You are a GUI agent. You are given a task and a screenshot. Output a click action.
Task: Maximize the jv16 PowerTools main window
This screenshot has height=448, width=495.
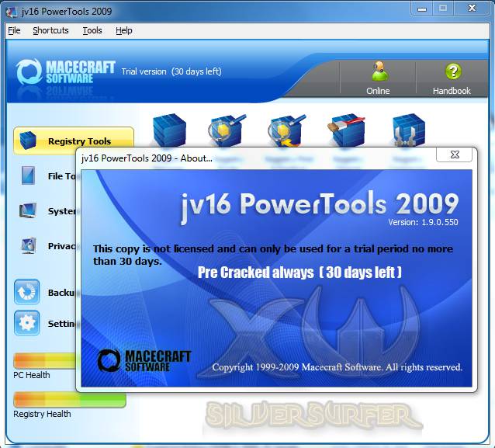443,9
